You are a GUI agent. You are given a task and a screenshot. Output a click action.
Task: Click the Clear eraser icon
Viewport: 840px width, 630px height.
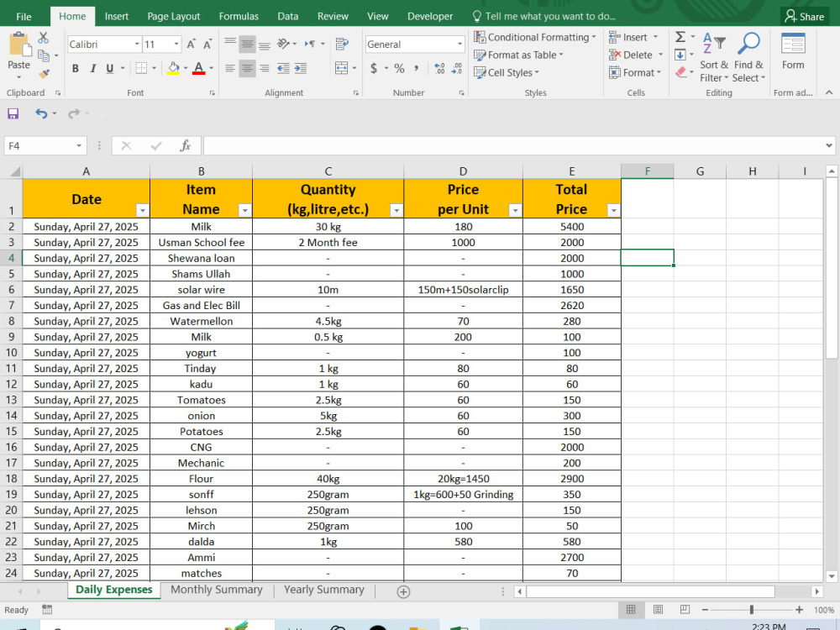pos(681,71)
